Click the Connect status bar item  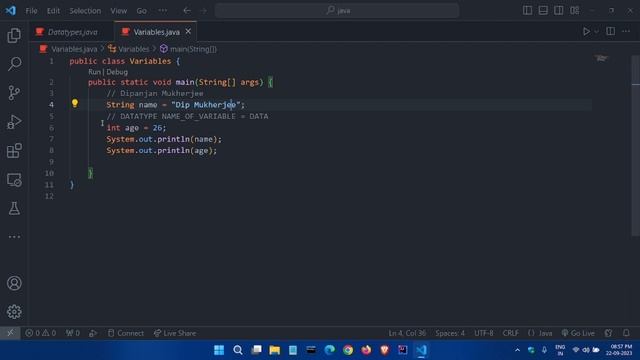(x=126, y=333)
